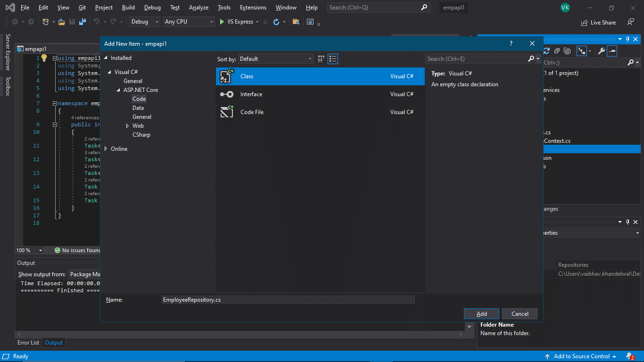Expand the Online templates node
Image resolution: width=644 pixels, height=362 pixels.
[106, 149]
